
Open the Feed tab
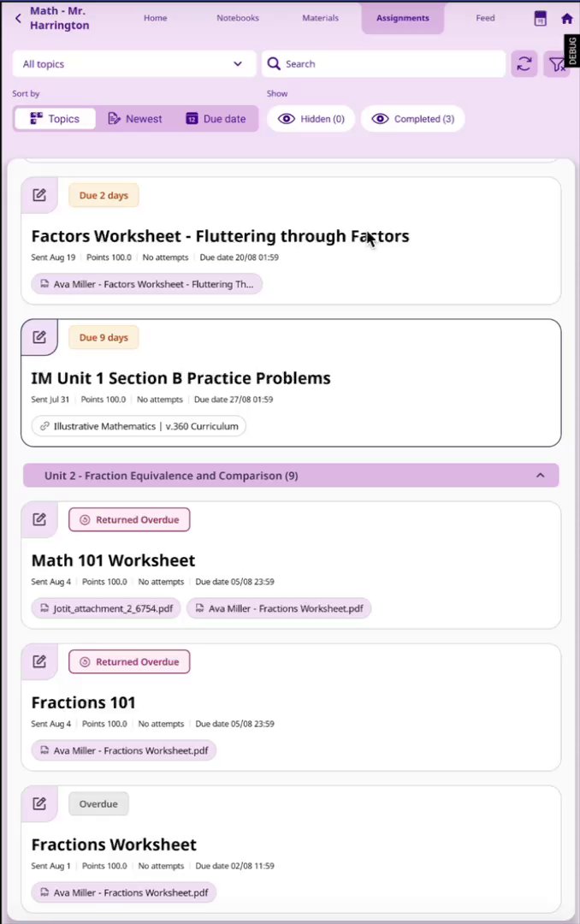485,18
